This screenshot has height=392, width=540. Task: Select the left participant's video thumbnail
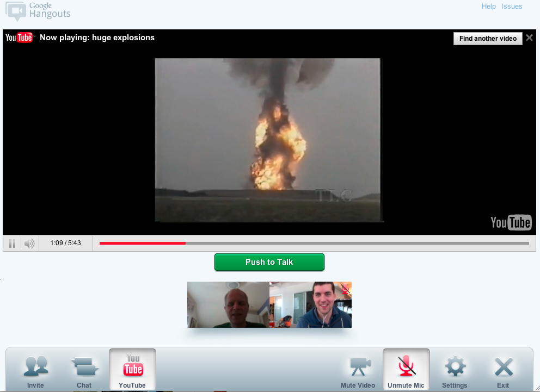pyautogui.click(x=228, y=304)
